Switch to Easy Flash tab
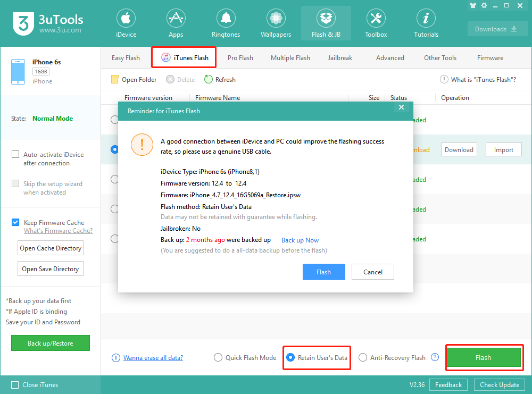Image resolution: width=532 pixels, height=394 pixels. point(126,58)
